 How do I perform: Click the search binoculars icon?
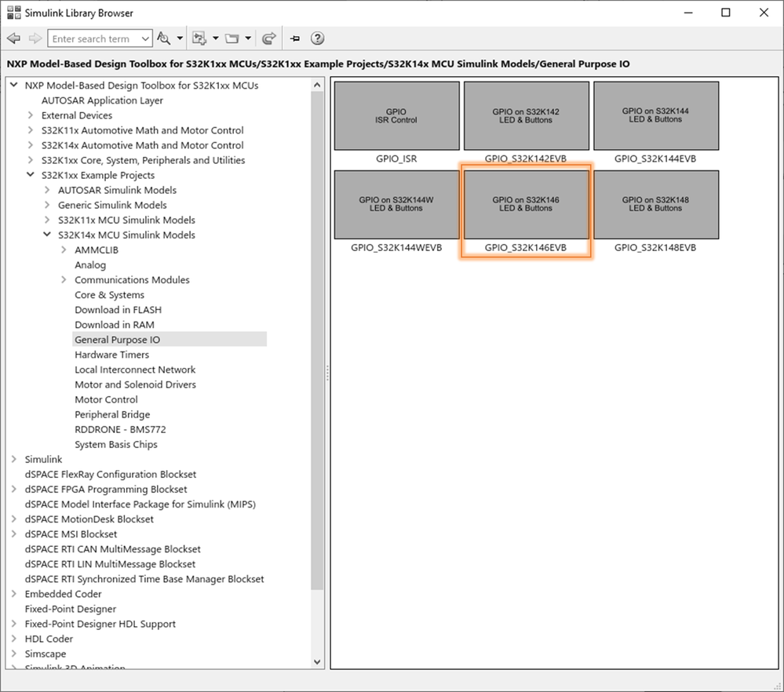point(164,38)
